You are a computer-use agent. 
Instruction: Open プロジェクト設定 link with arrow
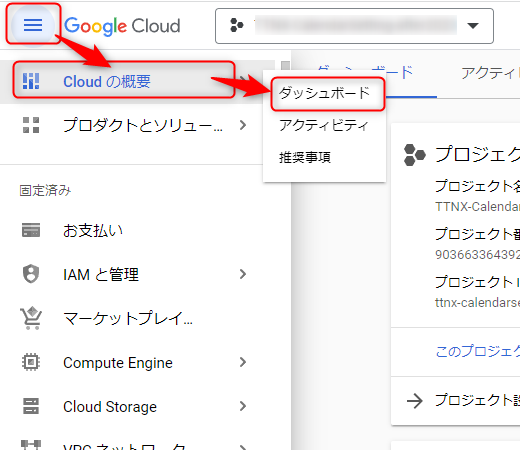[463, 400]
